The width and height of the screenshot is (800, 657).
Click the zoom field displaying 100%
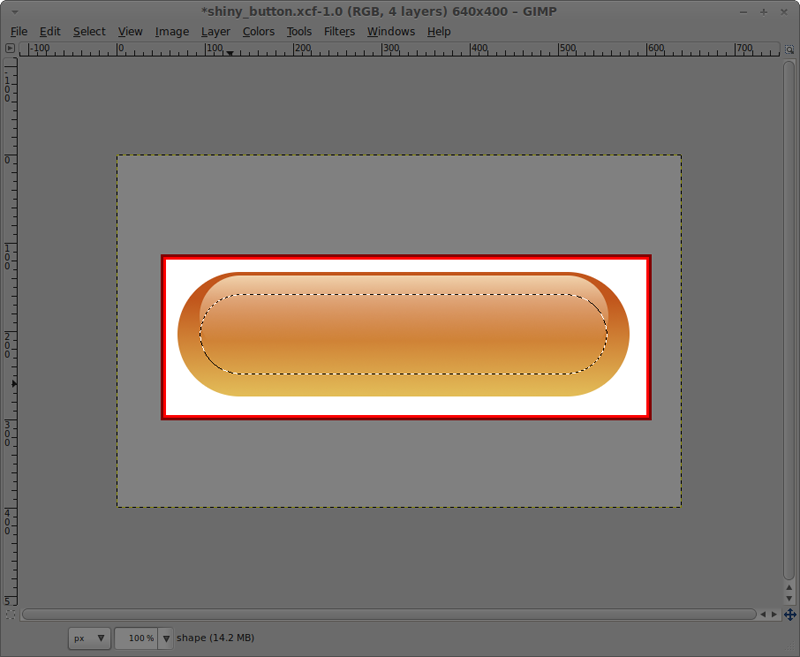click(138, 638)
